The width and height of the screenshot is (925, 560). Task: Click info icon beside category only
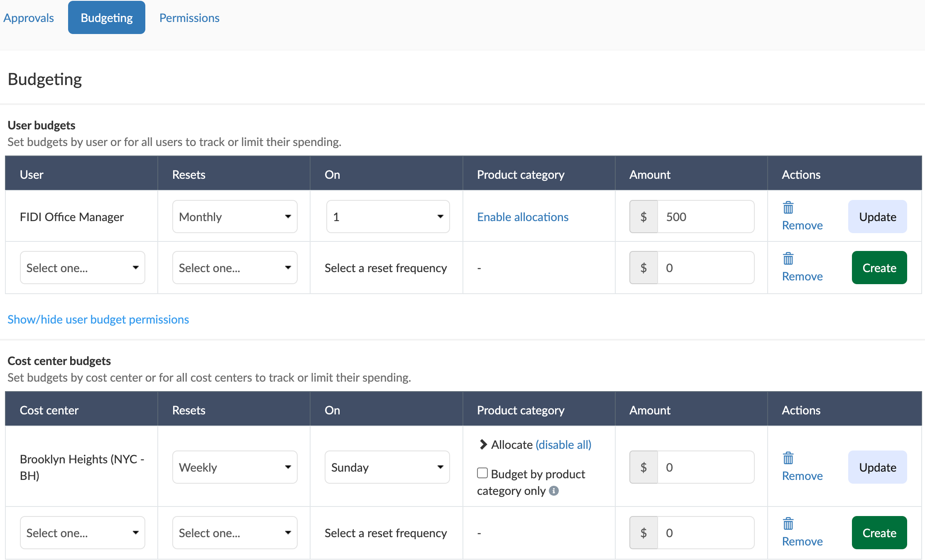tap(554, 491)
